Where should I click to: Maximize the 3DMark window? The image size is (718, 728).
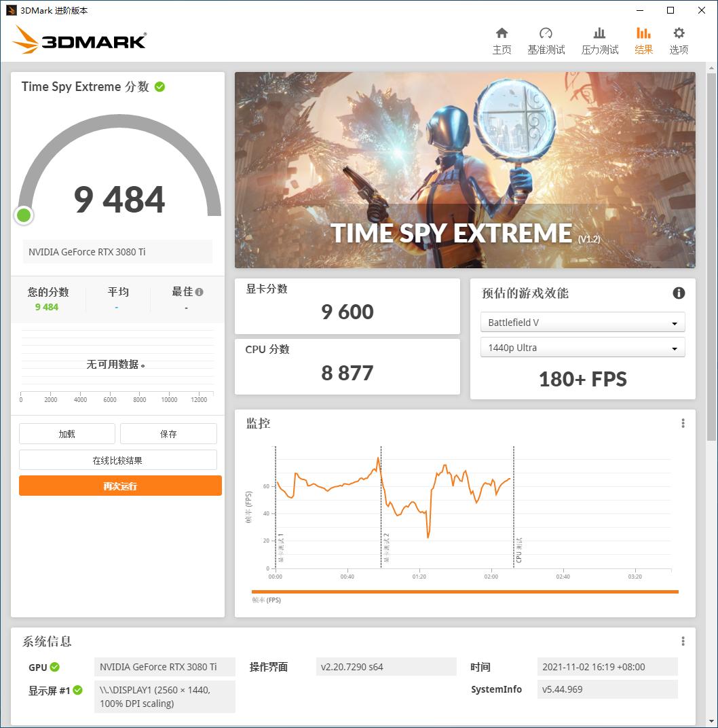(670, 10)
